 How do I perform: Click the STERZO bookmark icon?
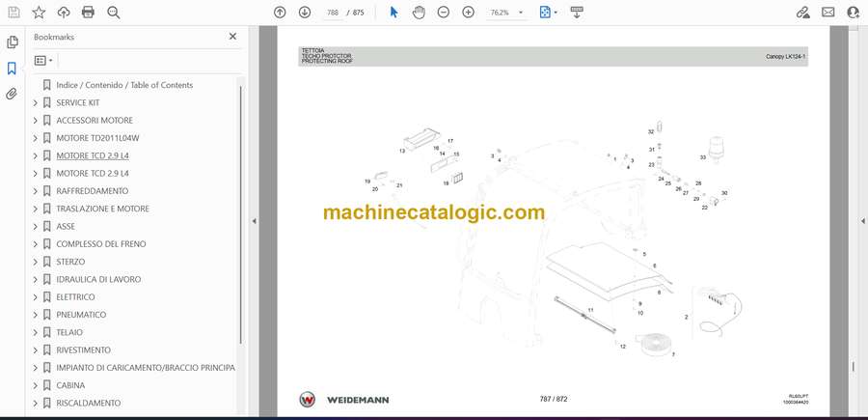[47, 262]
